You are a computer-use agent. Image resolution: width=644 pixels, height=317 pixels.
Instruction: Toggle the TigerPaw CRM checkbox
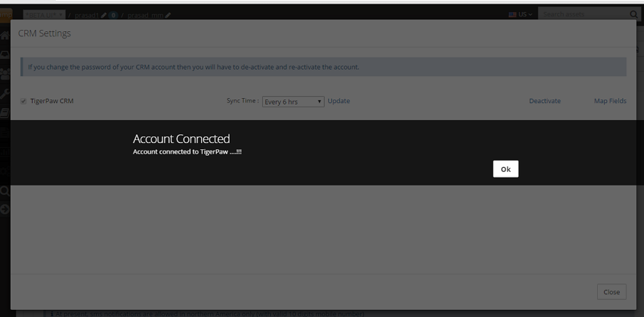point(23,102)
